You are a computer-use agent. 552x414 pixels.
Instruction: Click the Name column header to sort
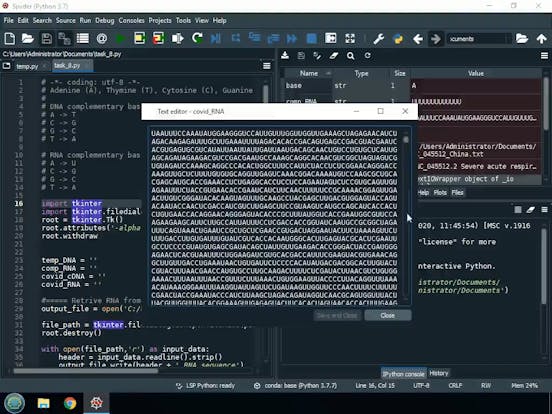[309, 73]
